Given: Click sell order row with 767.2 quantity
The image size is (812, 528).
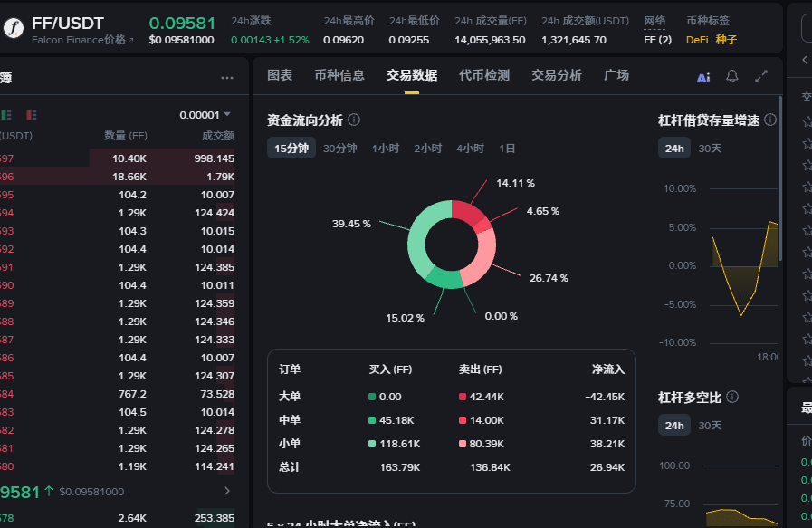Looking at the screenshot, I should coord(117,394).
